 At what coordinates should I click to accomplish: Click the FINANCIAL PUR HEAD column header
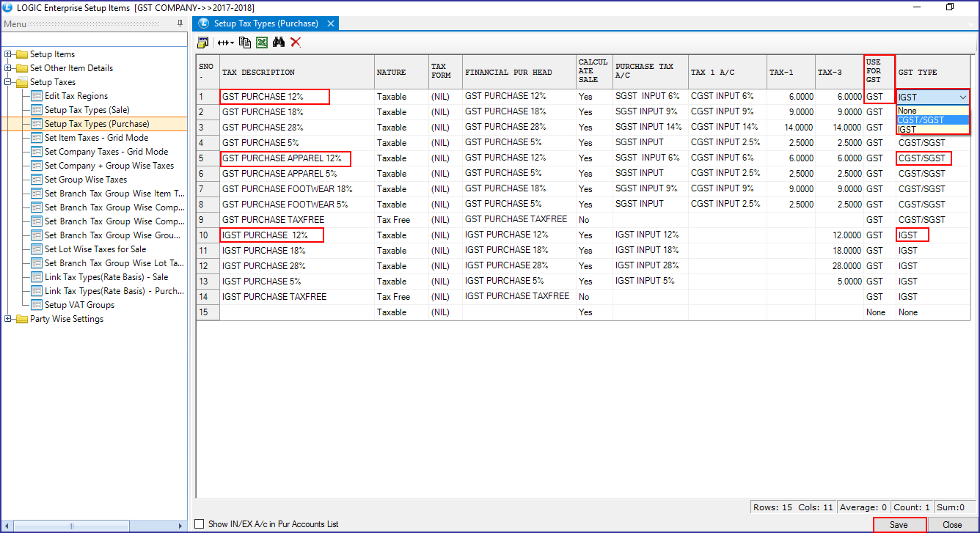click(x=519, y=72)
